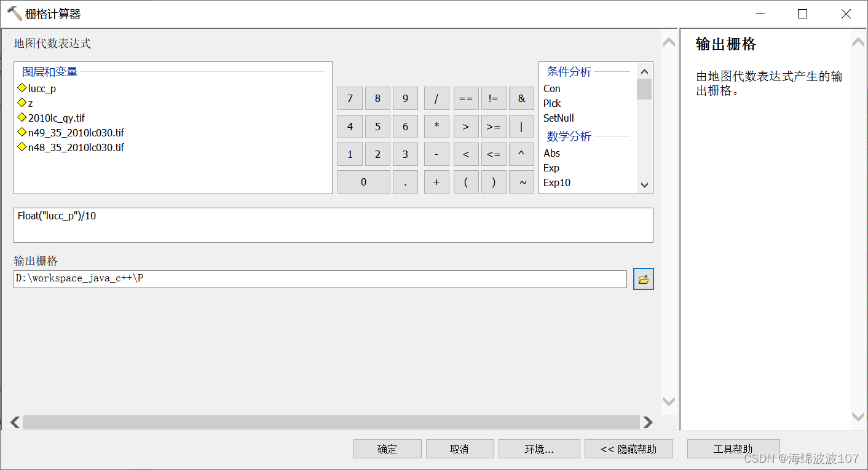Select the z layer variable
The width and height of the screenshot is (868, 470).
click(25, 103)
